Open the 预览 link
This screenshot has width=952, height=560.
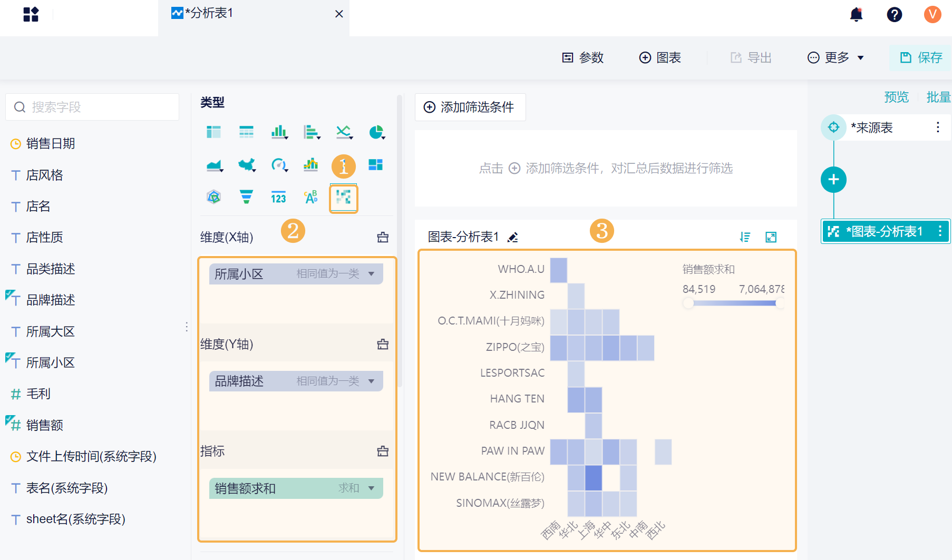897,97
